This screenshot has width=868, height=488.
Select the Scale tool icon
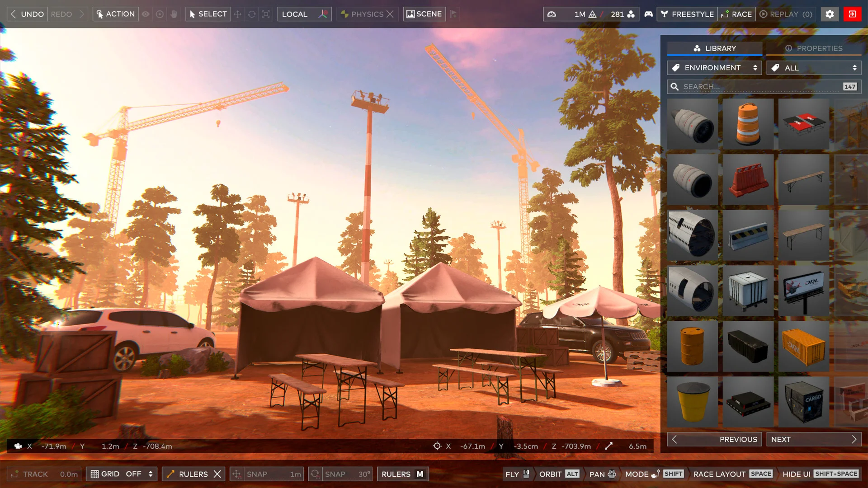click(x=266, y=14)
